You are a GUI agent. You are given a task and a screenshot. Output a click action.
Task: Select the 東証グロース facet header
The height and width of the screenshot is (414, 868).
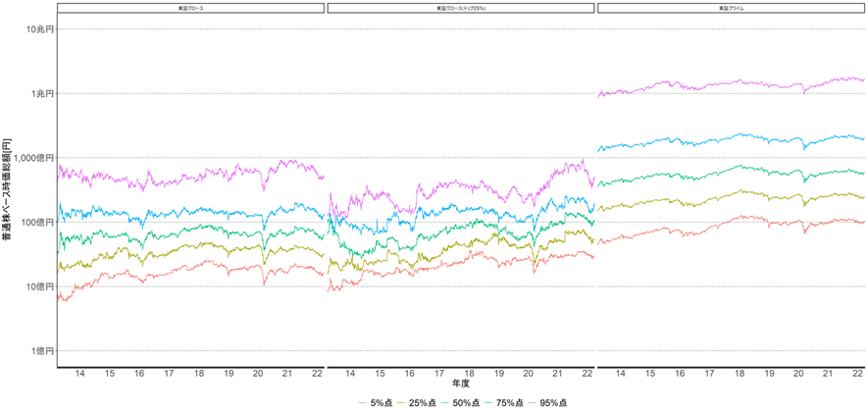pyautogui.click(x=189, y=8)
